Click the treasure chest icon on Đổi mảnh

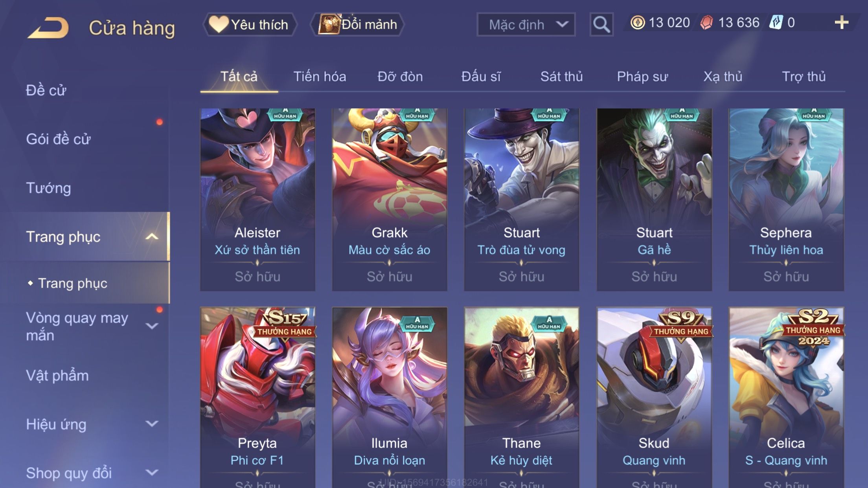(329, 24)
